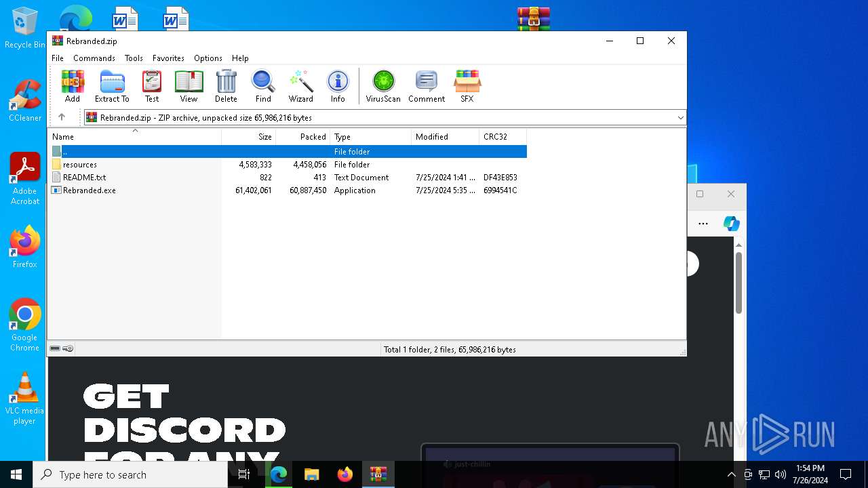Sort by the Packed column header

(303, 137)
